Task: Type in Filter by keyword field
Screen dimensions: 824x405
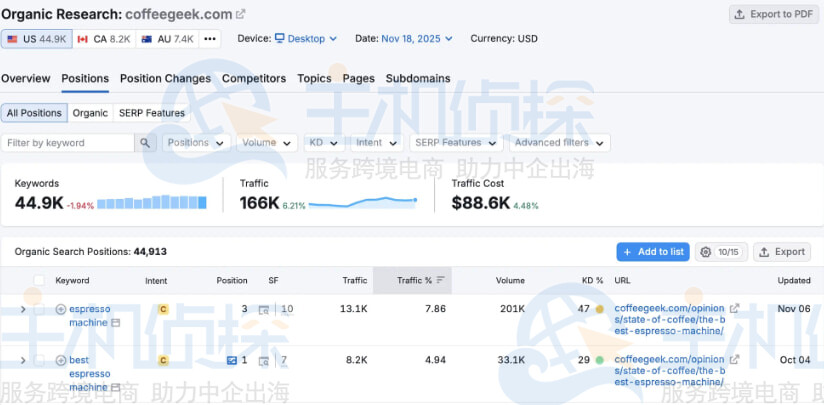Action: pyautogui.click(x=68, y=143)
